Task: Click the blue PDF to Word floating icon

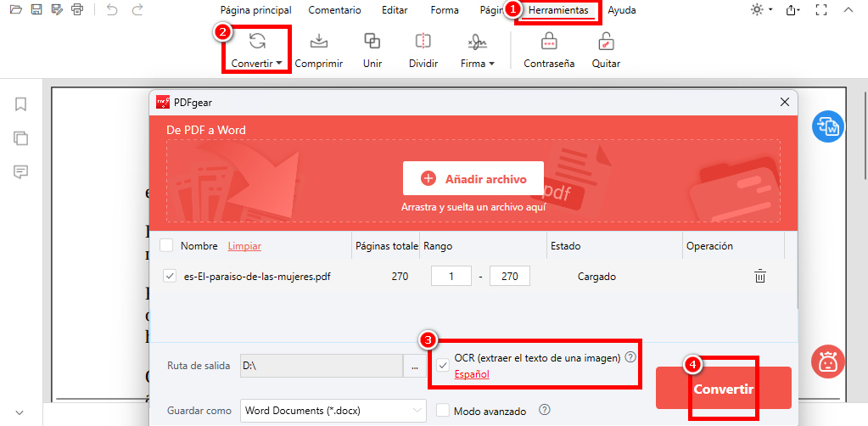Action: (827, 126)
